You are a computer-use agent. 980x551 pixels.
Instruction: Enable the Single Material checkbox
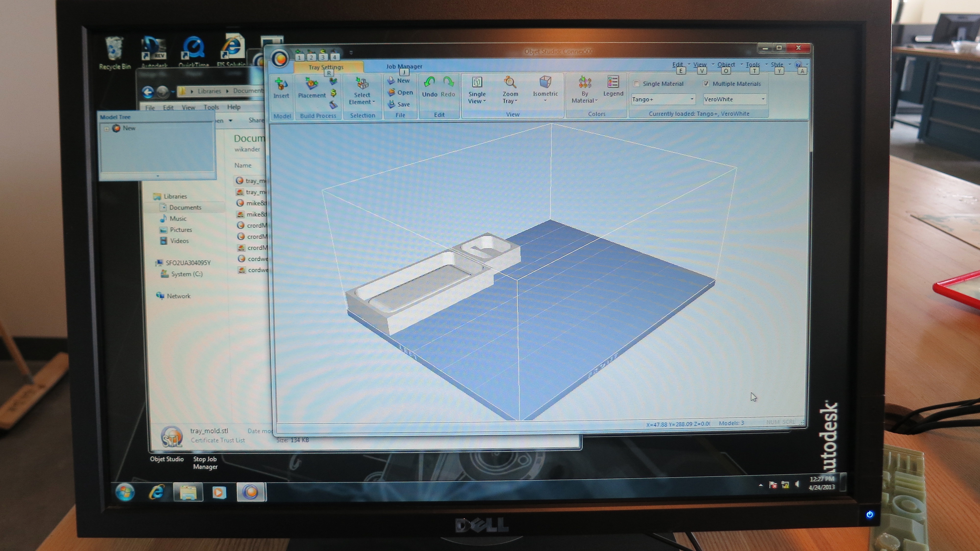[x=637, y=84]
